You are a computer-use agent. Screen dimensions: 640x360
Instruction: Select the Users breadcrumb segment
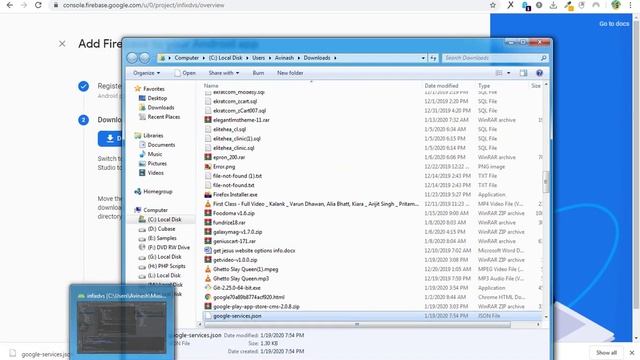pos(258,58)
